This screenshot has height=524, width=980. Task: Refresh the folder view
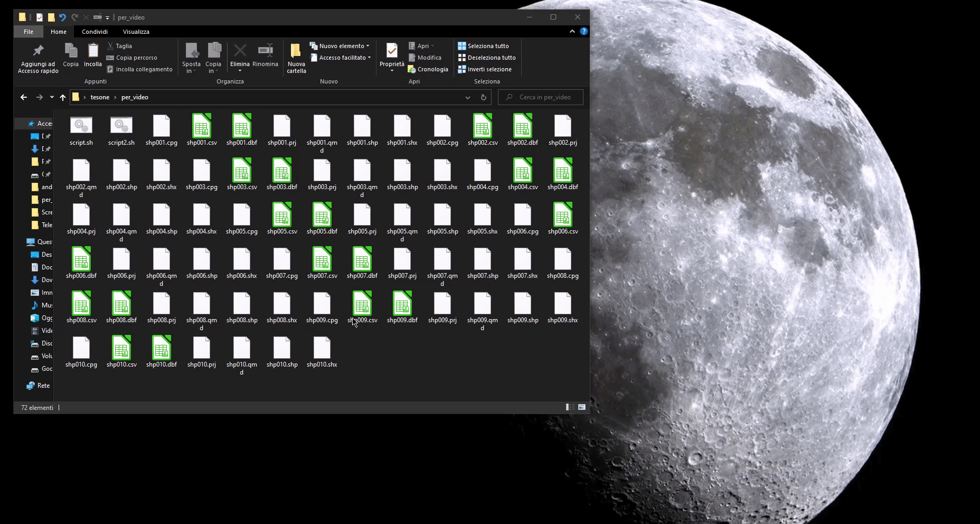pyautogui.click(x=483, y=97)
